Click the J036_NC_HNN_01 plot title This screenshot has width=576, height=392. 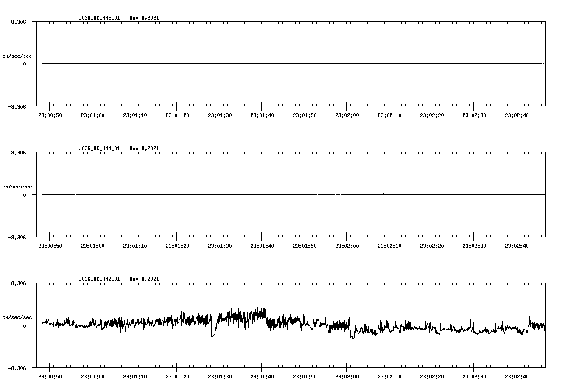coord(99,148)
